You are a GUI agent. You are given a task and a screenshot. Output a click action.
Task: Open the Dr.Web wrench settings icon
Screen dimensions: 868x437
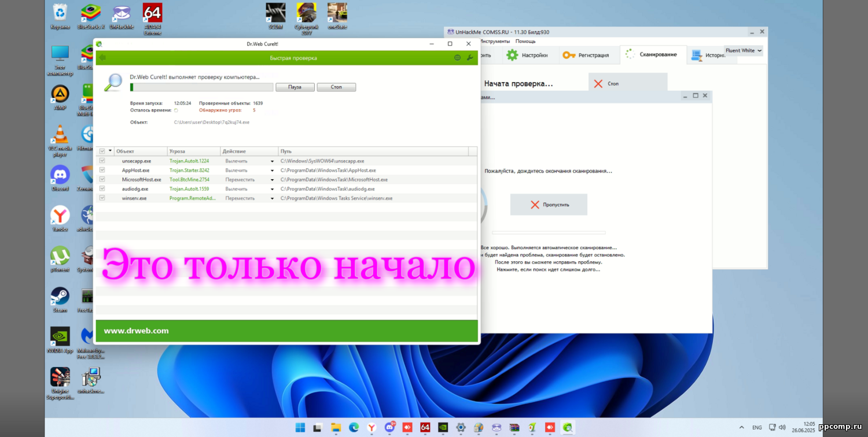pos(470,58)
